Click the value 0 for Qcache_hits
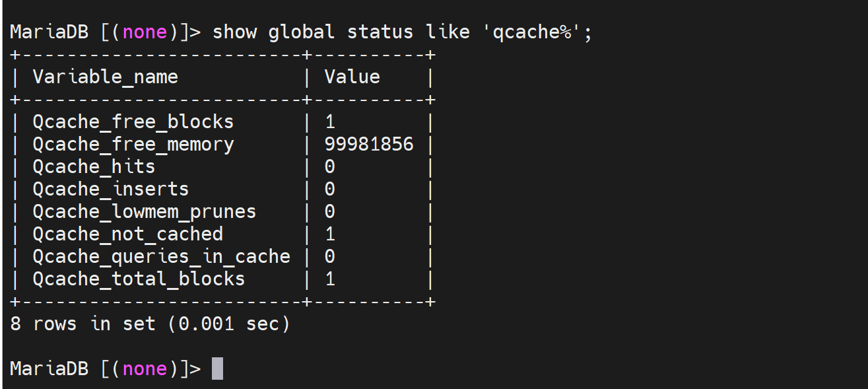This screenshot has width=868, height=389. pyautogui.click(x=330, y=166)
